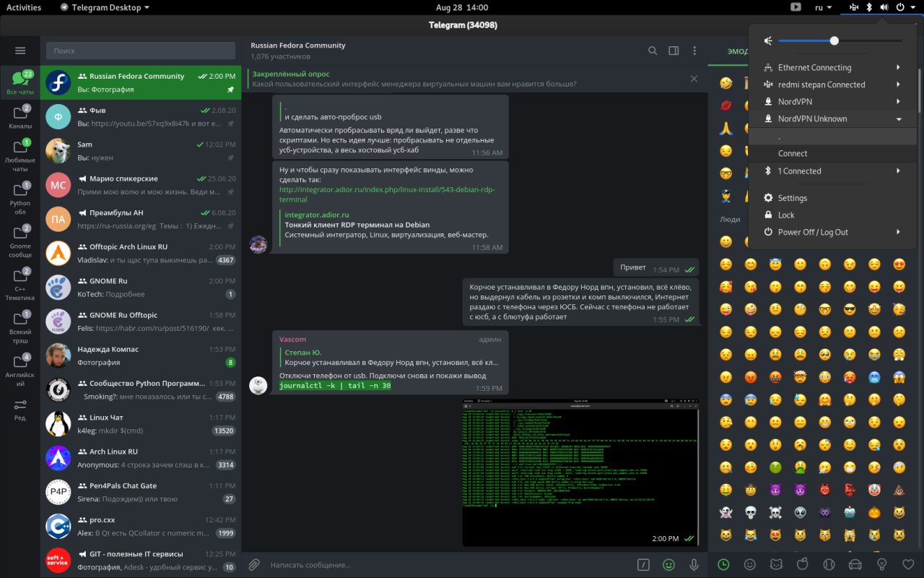The image size is (924, 578).
Task: Show recently used emoji category
Action: pos(723,564)
